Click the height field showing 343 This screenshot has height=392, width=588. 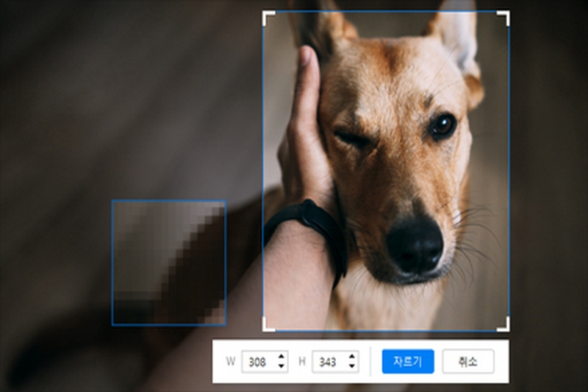tap(328, 362)
